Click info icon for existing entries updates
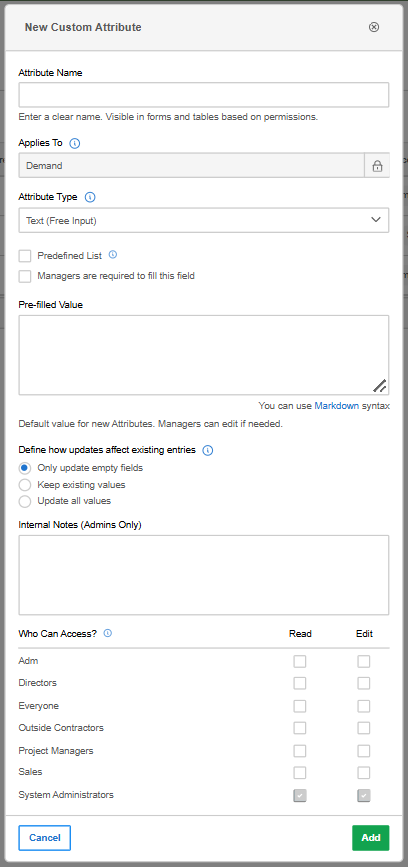 coord(208,451)
